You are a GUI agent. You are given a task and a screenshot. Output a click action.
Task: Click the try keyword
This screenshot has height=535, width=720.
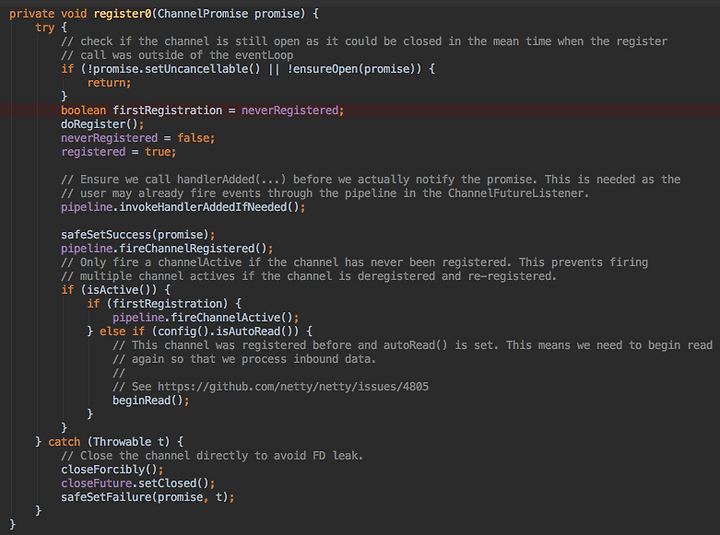coord(45,28)
